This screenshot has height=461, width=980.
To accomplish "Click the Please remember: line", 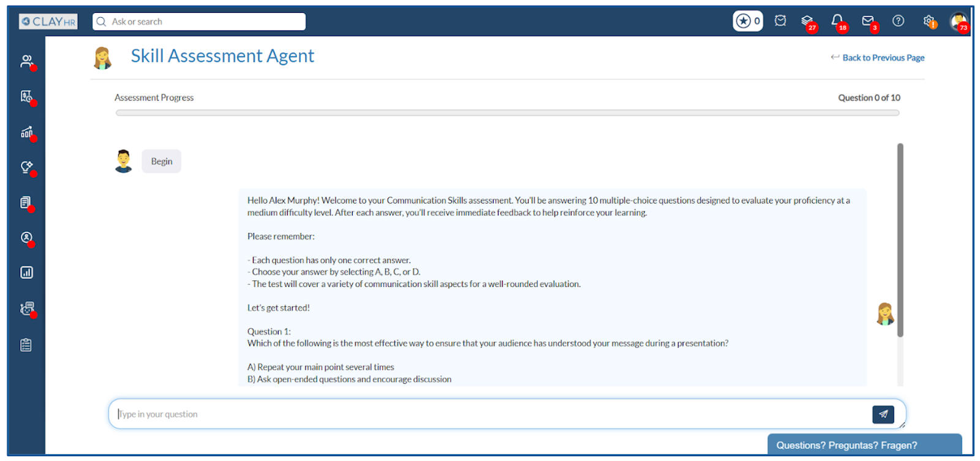I will [x=281, y=237].
